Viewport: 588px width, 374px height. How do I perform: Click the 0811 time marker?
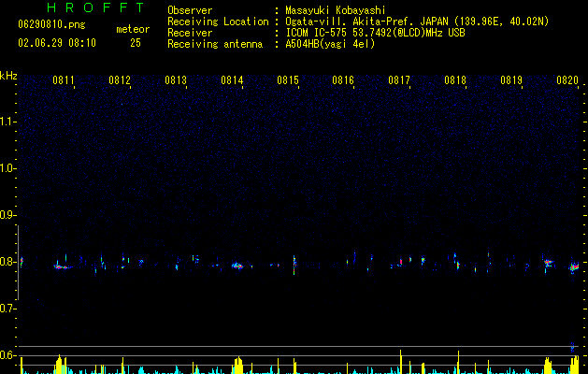[64, 80]
